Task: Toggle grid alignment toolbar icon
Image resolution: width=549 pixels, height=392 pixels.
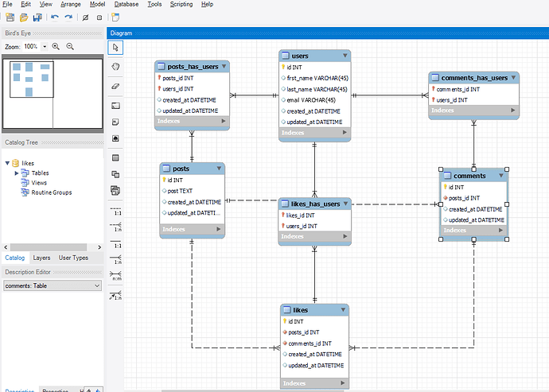Action: pos(85,17)
